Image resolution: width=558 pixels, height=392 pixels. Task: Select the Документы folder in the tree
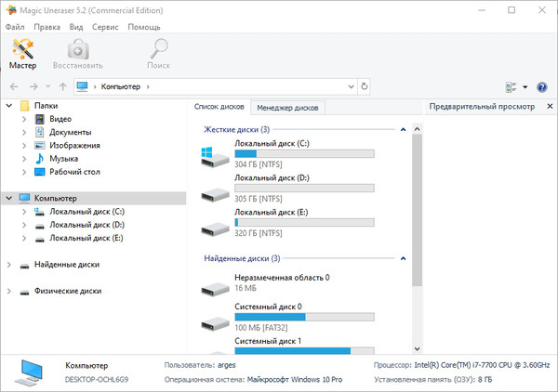(x=70, y=133)
